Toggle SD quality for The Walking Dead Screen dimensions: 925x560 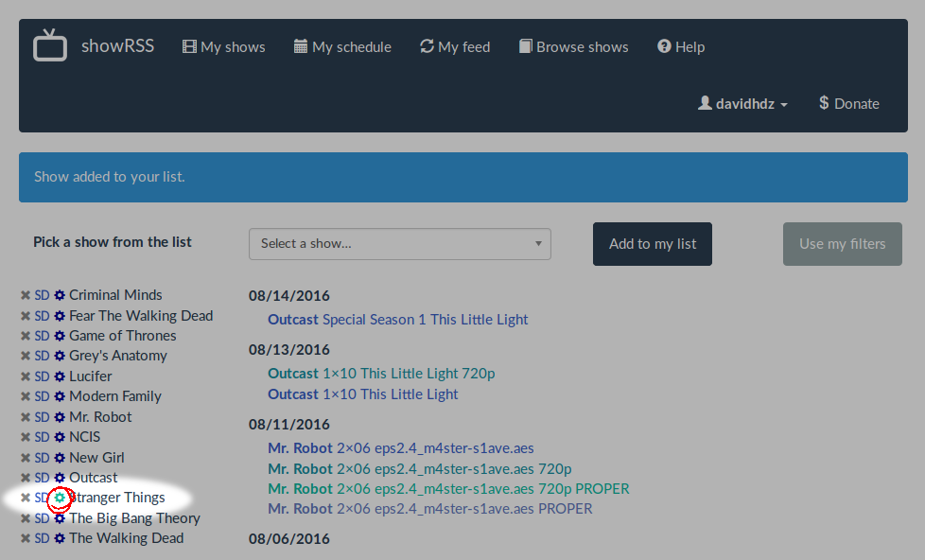tap(42, 539)
